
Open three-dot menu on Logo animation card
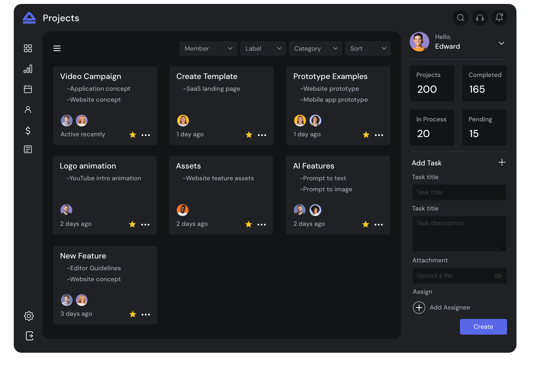pyautogui.click(x=145, y=225)
